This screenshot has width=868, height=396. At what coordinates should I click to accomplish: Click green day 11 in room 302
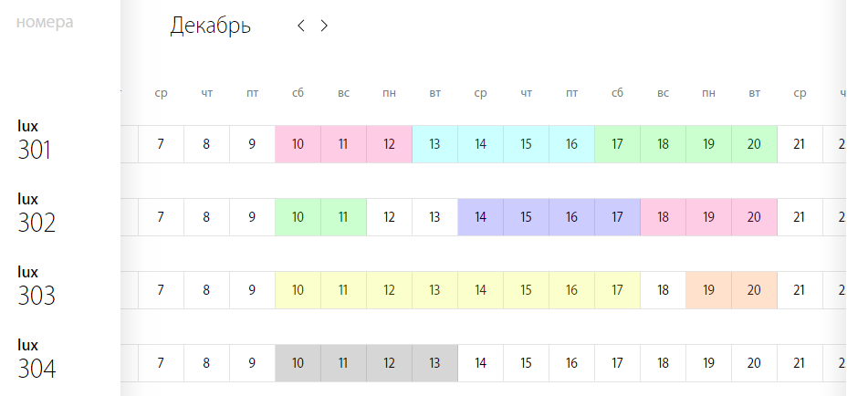click(x=343, y=217)
